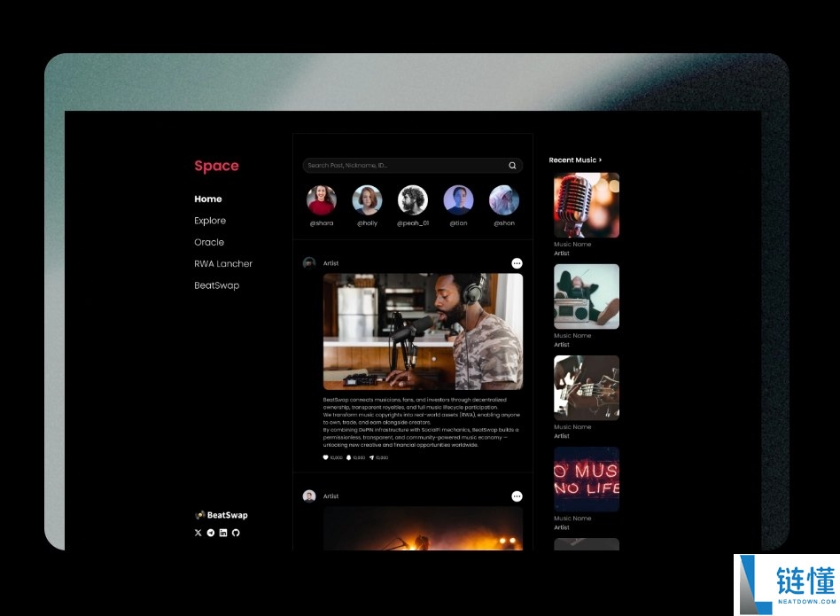Share the Artist post via the send icon

pos(372,457)
